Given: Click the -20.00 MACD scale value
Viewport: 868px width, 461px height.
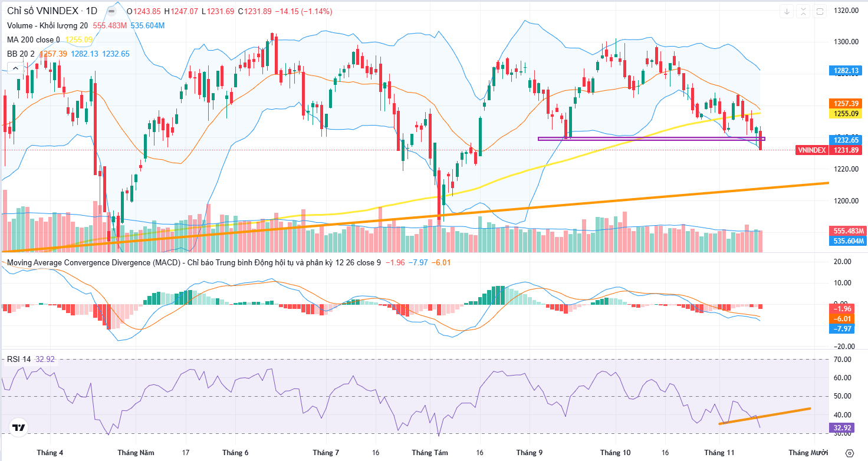Looking at the screenshot, I should pos(845,347).
